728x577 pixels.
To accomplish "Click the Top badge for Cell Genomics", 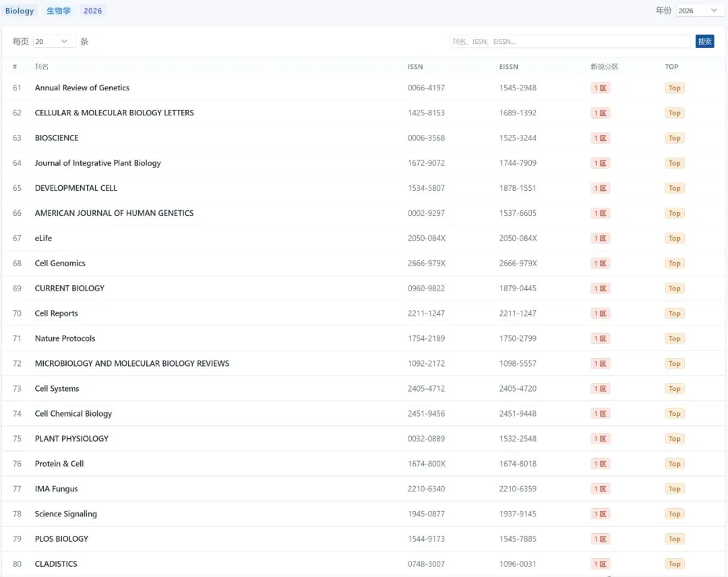I will coord(674,264).
